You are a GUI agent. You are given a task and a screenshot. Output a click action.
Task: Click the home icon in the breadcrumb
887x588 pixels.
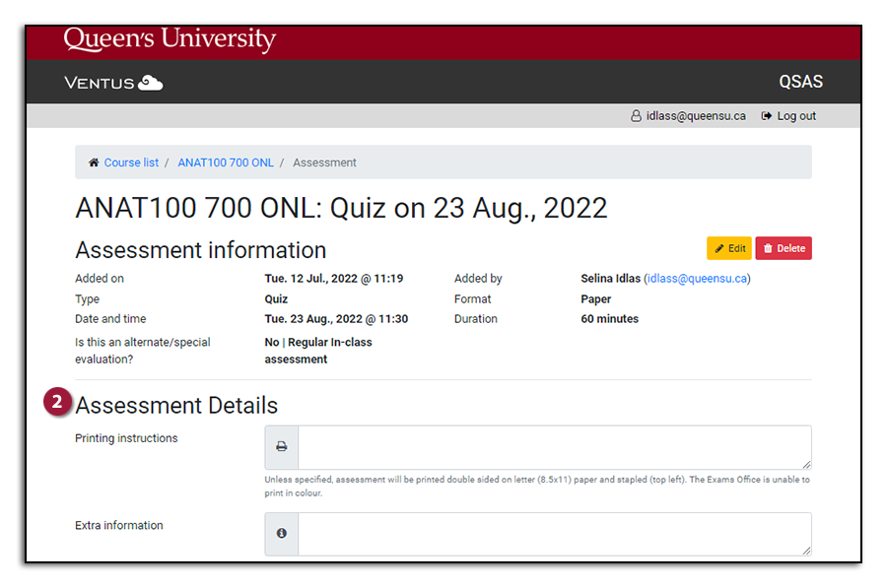pos(94,162)
